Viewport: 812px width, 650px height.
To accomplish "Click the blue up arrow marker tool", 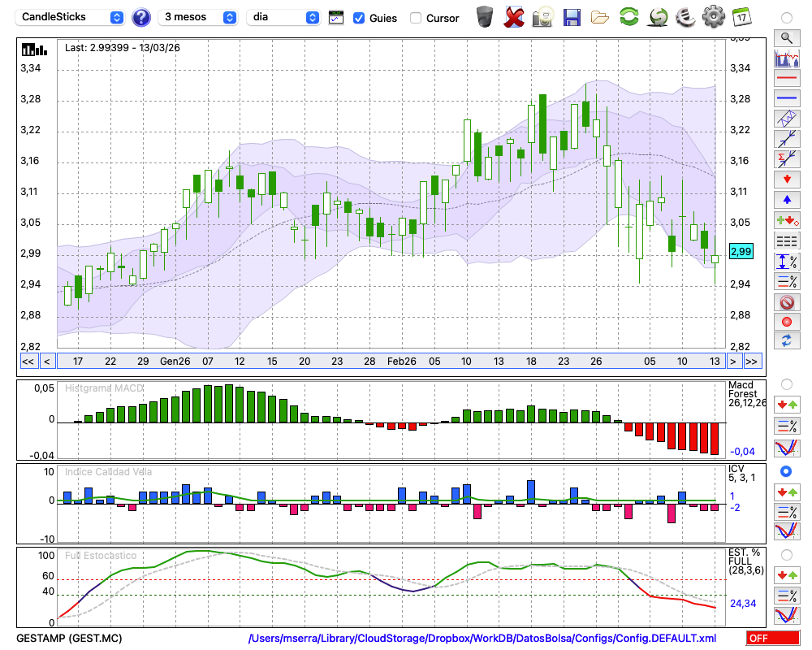I will tap(786, 199).
